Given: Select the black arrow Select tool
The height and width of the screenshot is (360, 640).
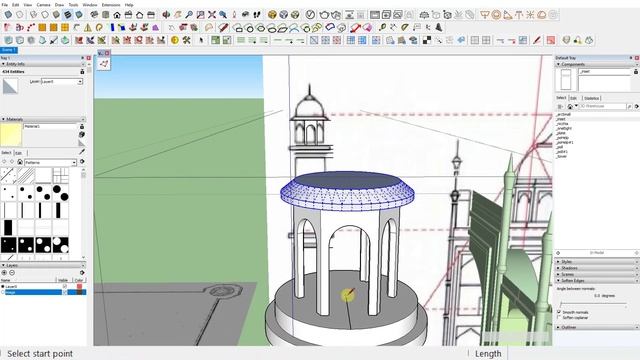Looking at the screenshot, I should pyautogui.click(x=201, y=40).
